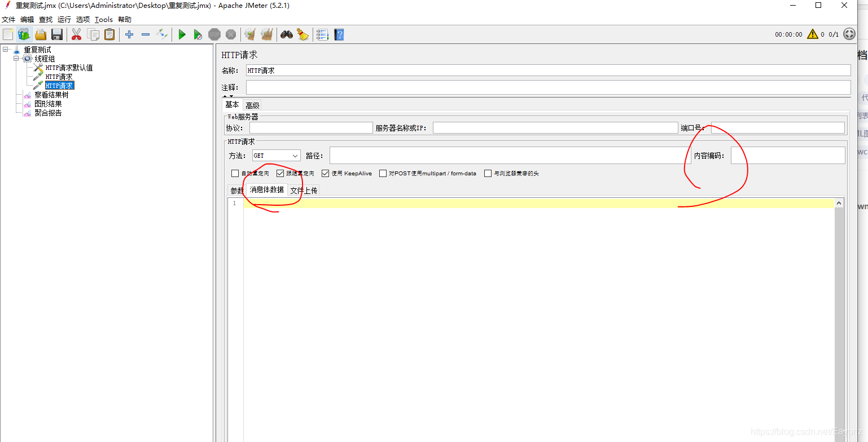Click the 端口号 input field

778,128
